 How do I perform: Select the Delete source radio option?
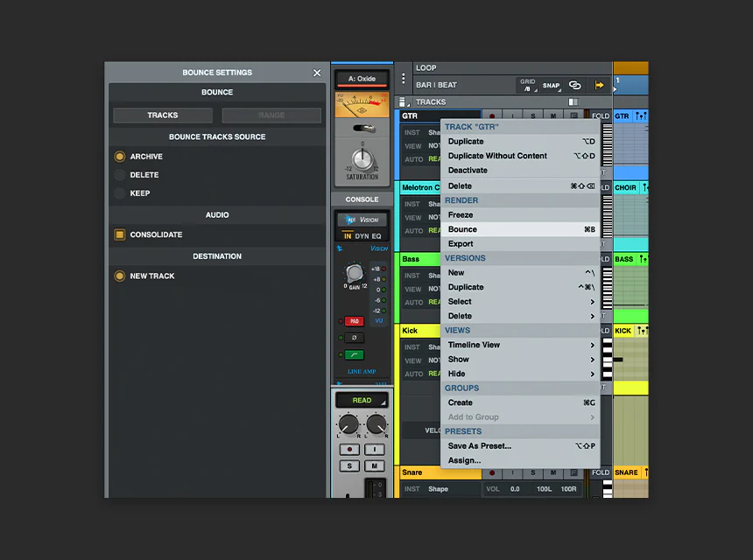click(120, 175)
